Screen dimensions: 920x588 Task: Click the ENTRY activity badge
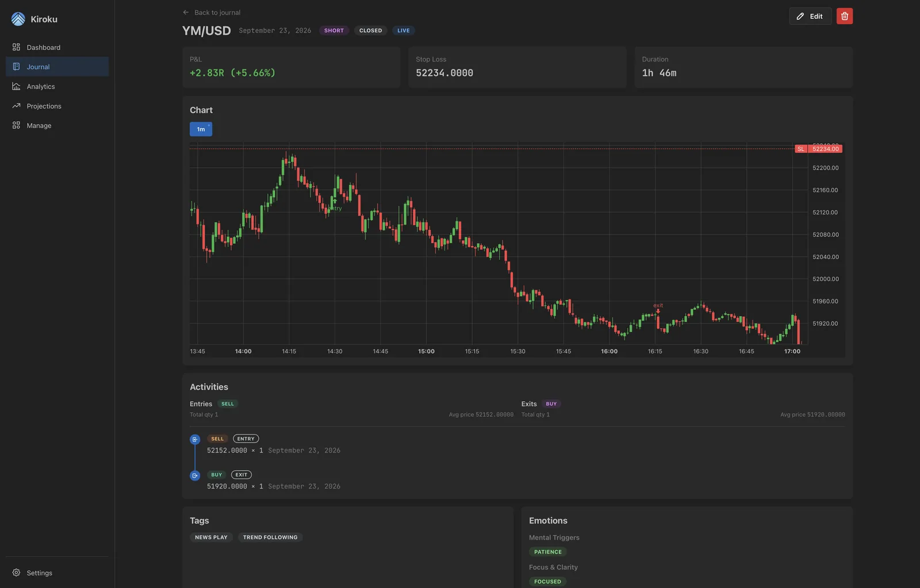pyautogui.click(x=246, y=439)
